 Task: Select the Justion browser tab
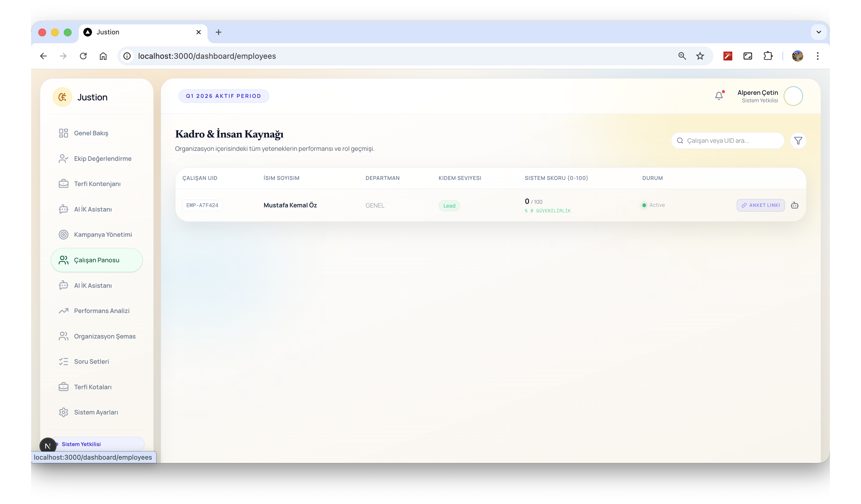click(x=143, y=32)
